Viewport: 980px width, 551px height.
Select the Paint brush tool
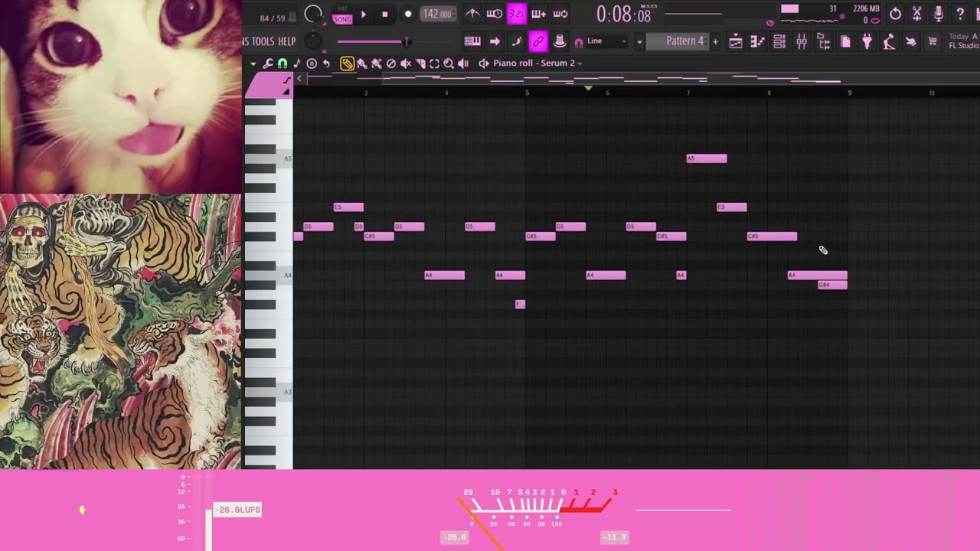(x=361, y=64)
